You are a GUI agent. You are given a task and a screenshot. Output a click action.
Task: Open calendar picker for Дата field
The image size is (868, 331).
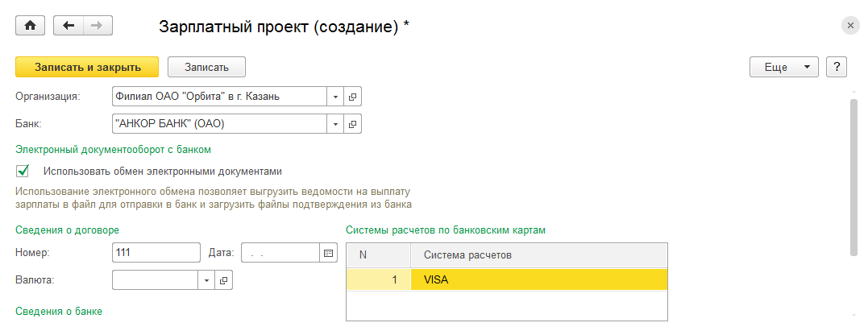coord(328,253)
